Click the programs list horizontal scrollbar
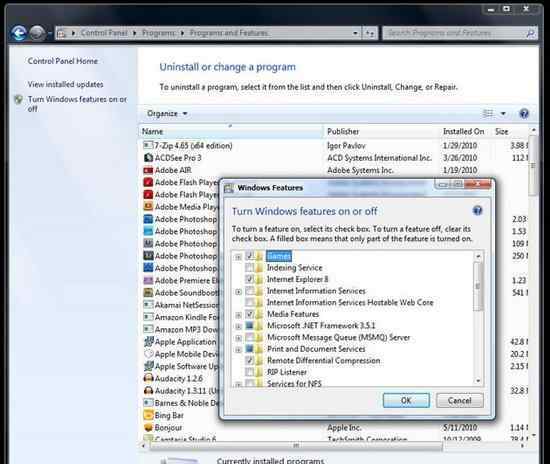 point(296,446)
